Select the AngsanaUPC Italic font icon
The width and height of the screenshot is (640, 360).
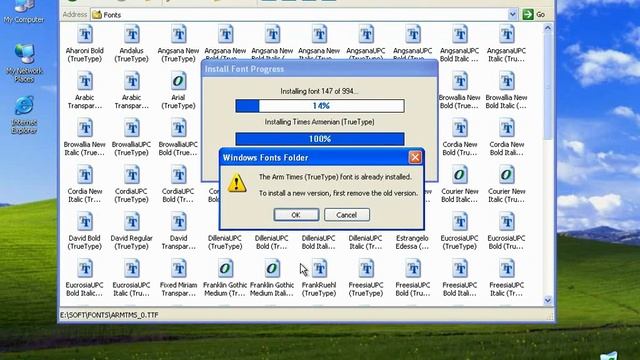point(507,34)
